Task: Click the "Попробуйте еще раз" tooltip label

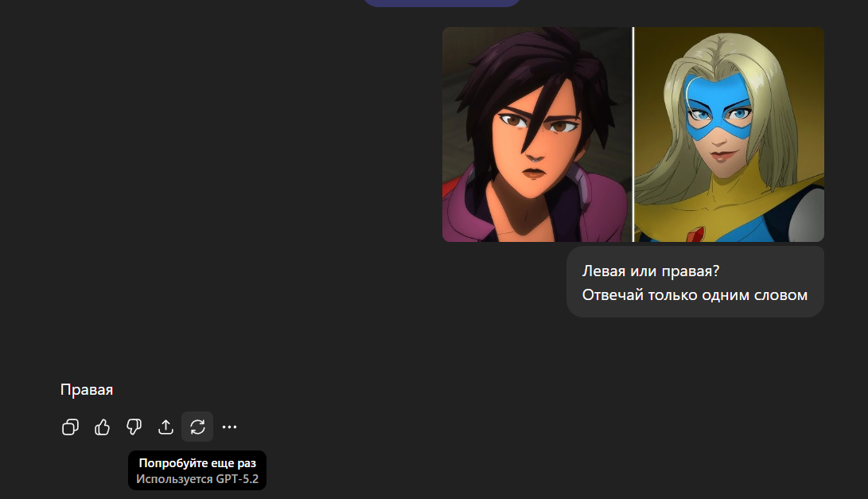Action: coord(197,463)
